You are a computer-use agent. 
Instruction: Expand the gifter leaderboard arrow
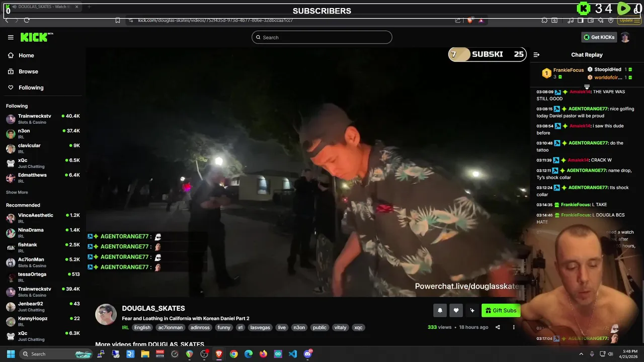(x=587, y=87)
